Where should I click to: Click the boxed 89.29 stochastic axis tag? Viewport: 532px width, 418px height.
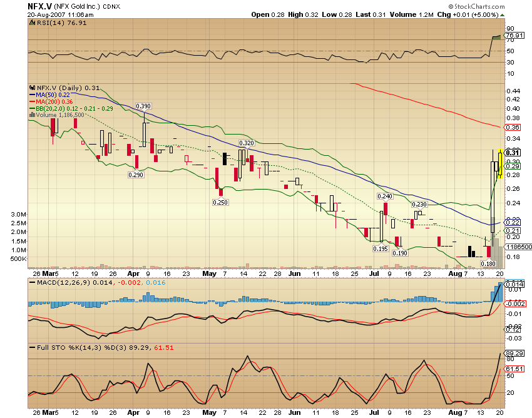pos(514,353)
